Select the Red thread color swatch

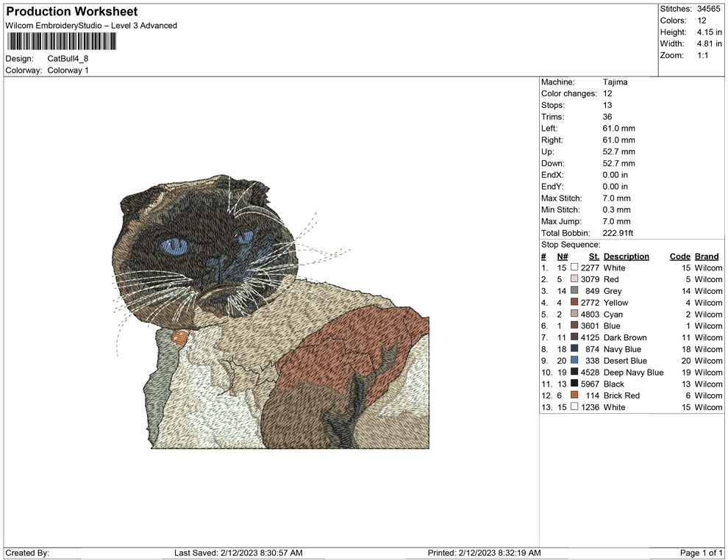[574, 279]
